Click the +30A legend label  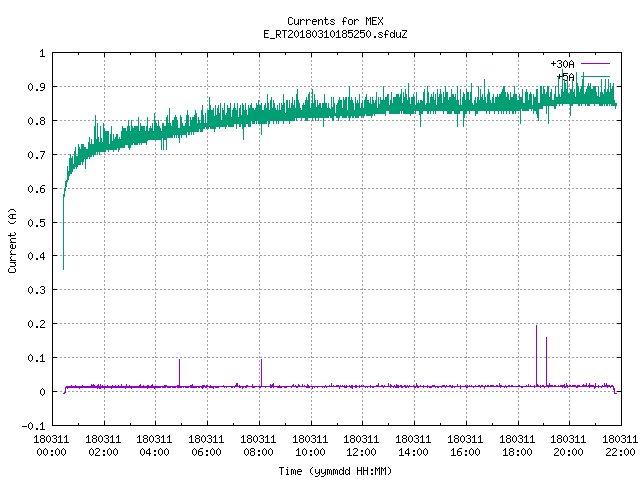click(x=562, y=64)
